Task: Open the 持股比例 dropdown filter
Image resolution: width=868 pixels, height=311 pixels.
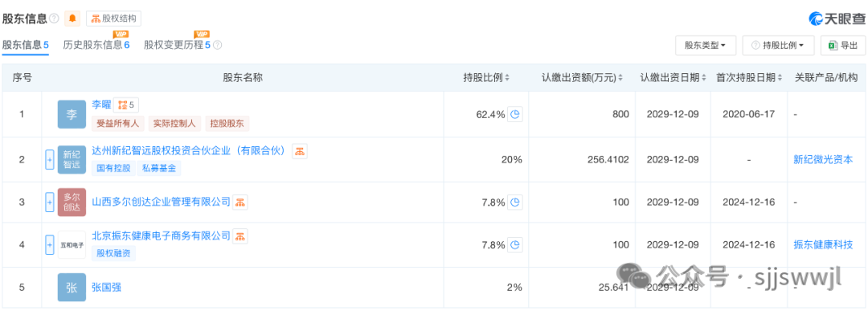Action: 778,45
